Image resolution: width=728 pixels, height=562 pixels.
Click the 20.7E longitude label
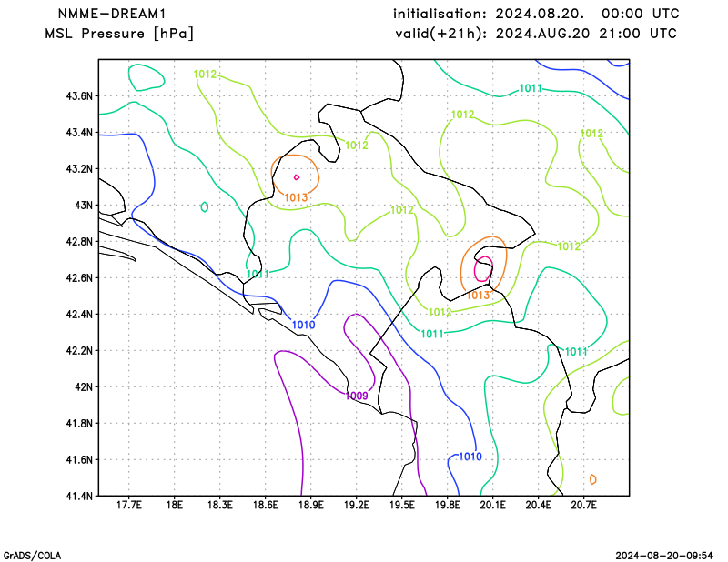[583, 505]
